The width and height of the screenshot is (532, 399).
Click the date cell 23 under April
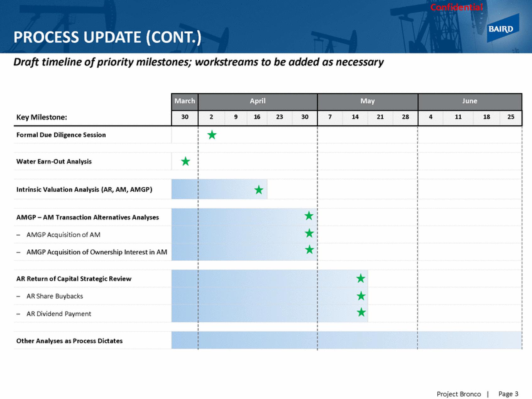coord(280,117)
